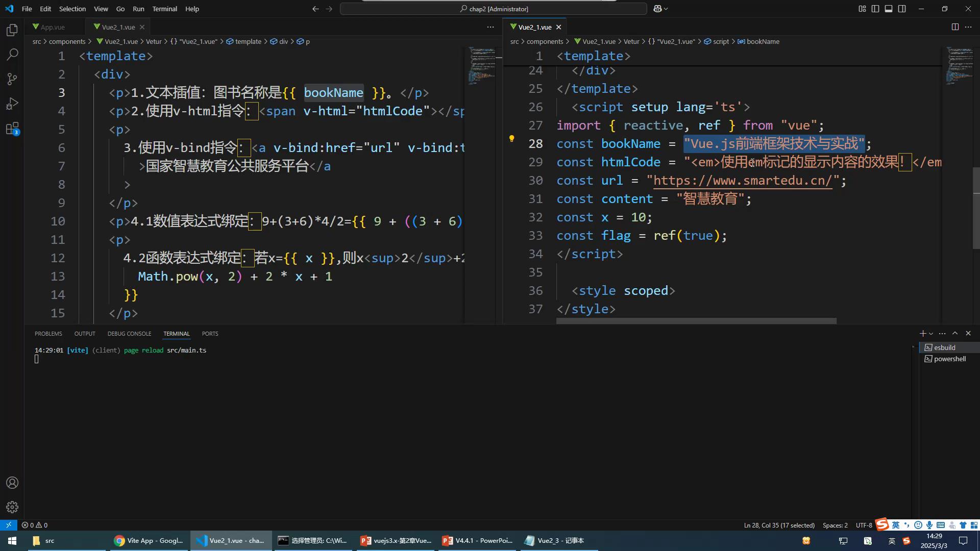
Task: Open the Source Control view
Action: pos(12,79)
